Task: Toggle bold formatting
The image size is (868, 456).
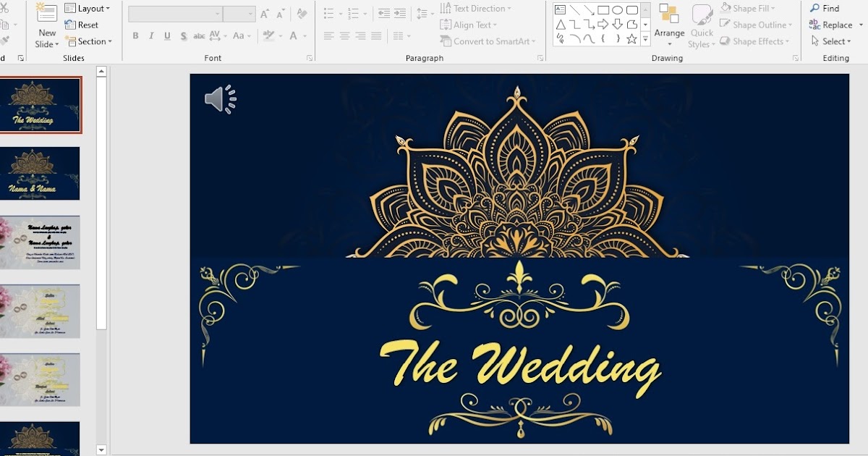Action: tap(135, 35)
